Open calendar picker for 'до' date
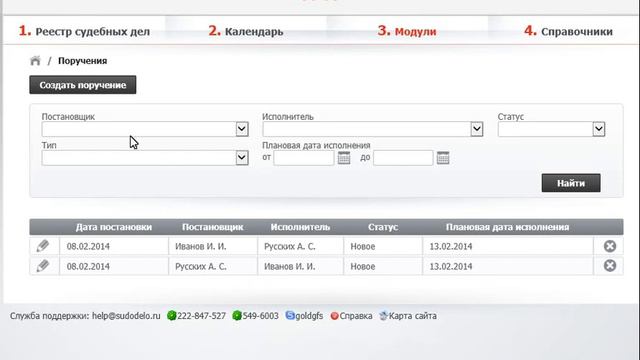Viewport: 640px width, 360px height. click(443, 158)
